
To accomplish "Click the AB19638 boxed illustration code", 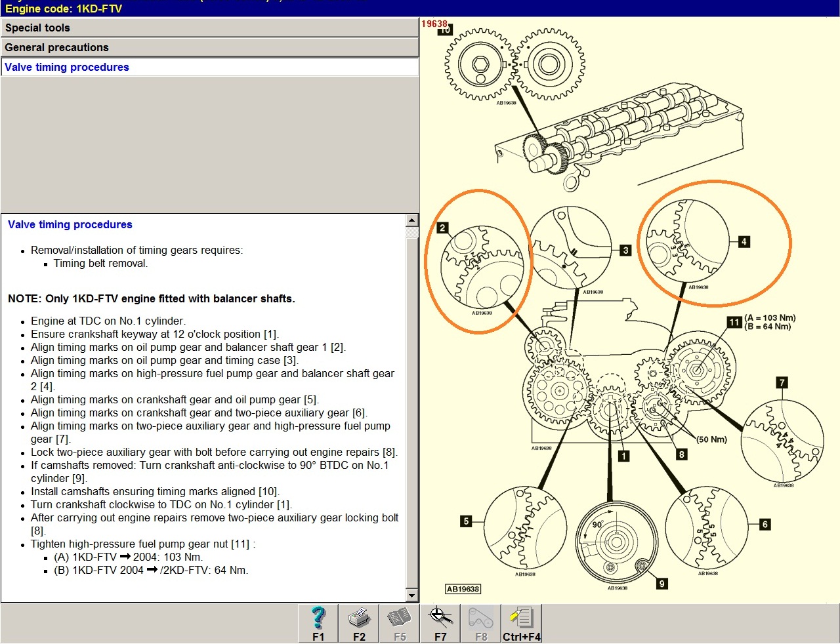I will pos(463,589).
